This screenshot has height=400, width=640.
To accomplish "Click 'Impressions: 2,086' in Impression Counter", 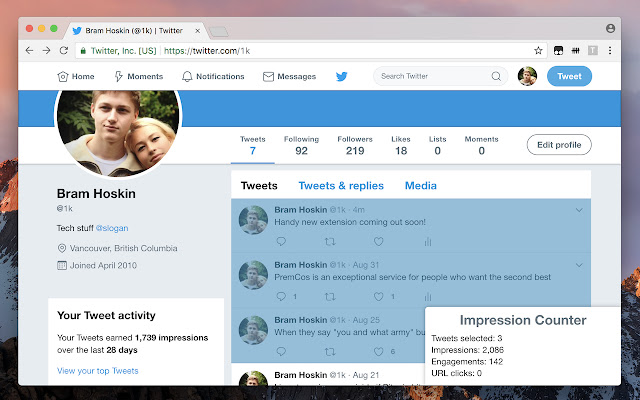I will [467, 350].
